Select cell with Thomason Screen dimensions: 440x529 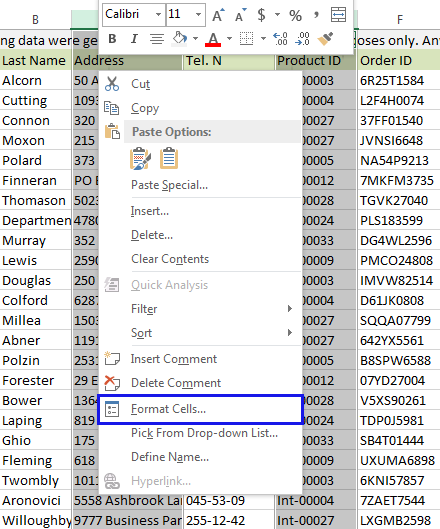pyautogui.click(x=35, y=200)
